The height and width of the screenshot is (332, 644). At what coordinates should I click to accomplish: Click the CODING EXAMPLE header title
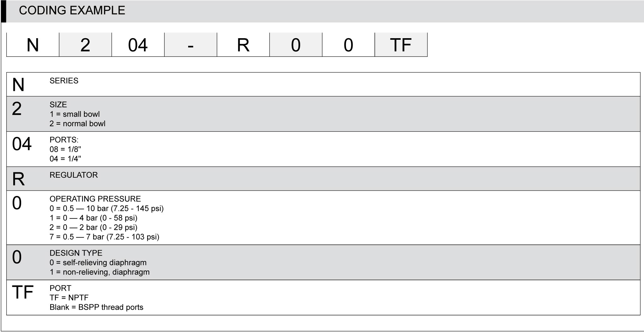coord(72,10)
